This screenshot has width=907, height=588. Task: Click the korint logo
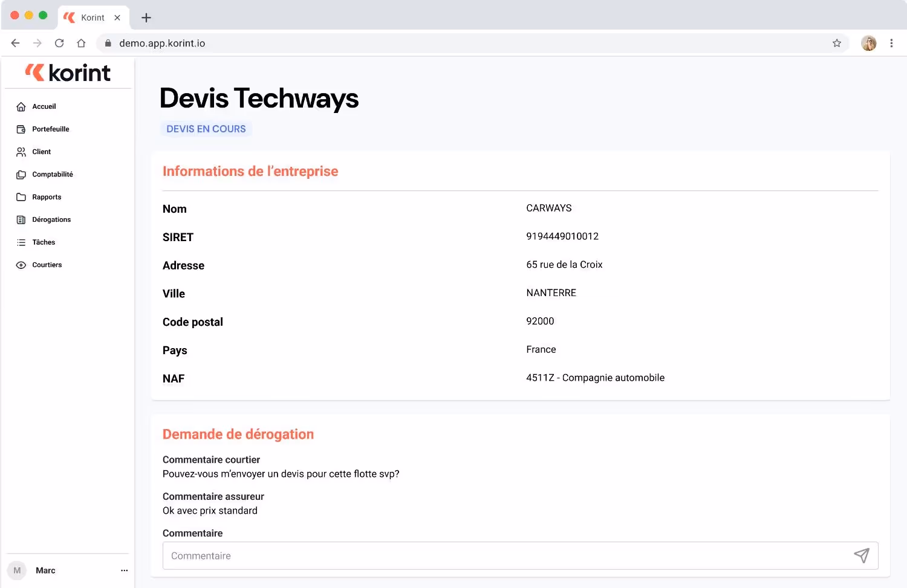[68, 73]
